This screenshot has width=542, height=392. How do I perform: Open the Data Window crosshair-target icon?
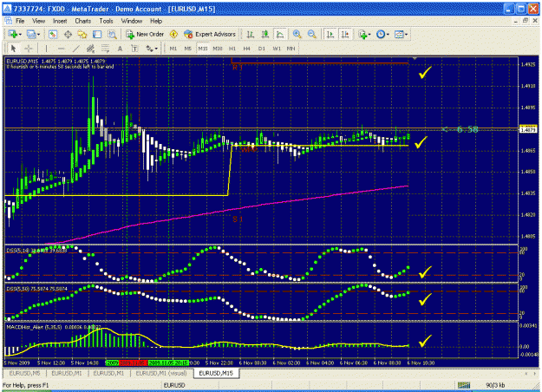click(68, 34)
